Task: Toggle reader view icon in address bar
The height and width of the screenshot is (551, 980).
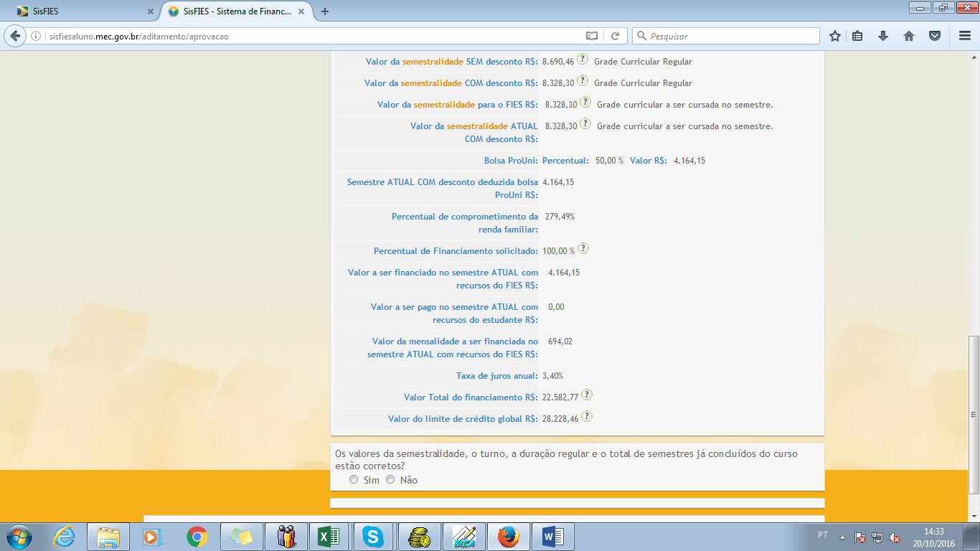Action: [591, 36]
